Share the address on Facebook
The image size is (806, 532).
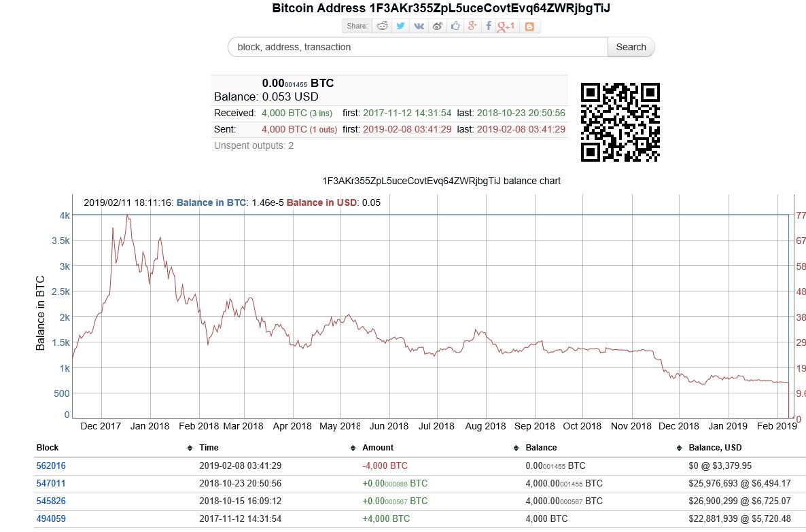(x=489, y=26)
